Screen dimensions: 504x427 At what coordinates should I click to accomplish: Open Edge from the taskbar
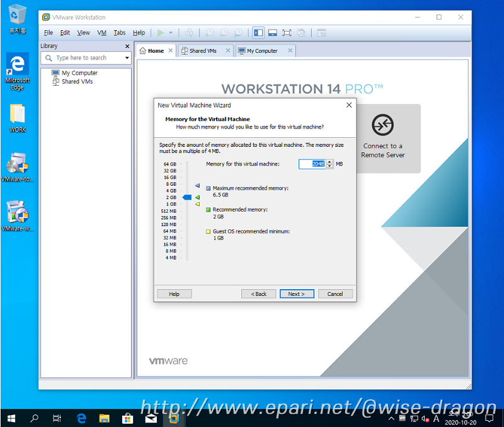click(82, 418)
